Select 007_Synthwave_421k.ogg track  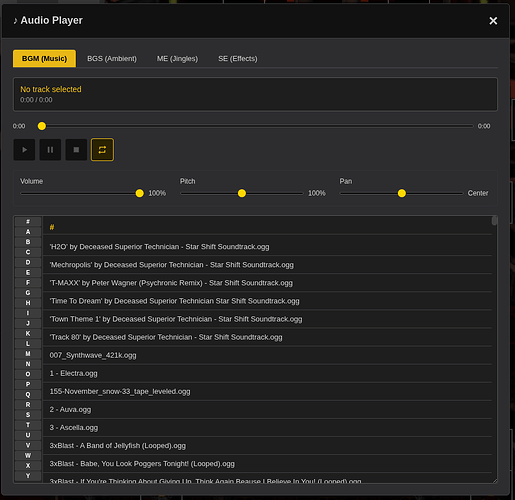click(x=267, y=355)
